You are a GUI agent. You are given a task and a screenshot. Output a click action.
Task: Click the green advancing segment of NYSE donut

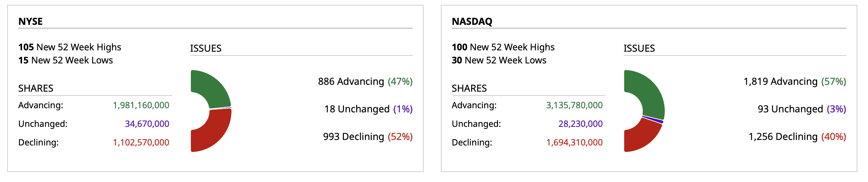point(213,88)
